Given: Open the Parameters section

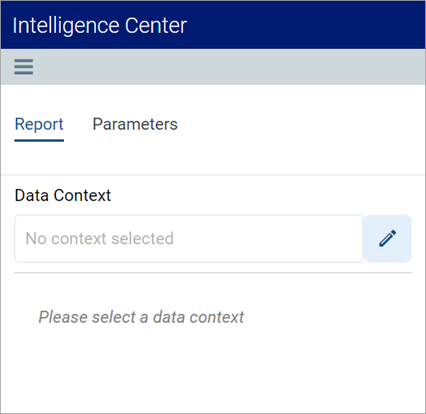Looking at the screenshot, I should pos(135,124).
